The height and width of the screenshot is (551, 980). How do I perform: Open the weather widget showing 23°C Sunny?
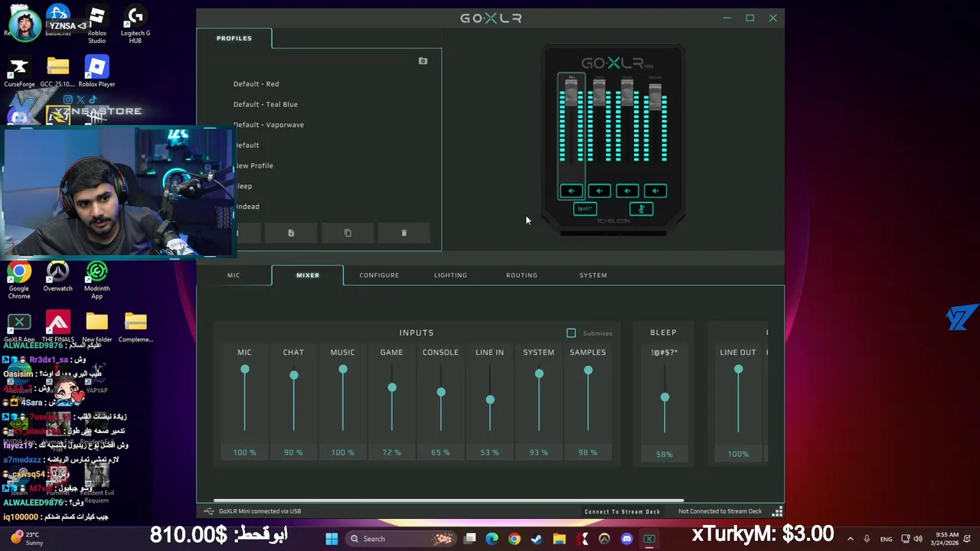[28, 539]
